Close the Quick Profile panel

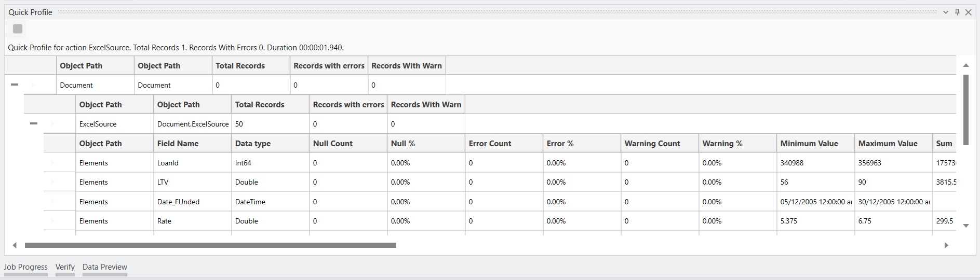[x=968, y=12]
